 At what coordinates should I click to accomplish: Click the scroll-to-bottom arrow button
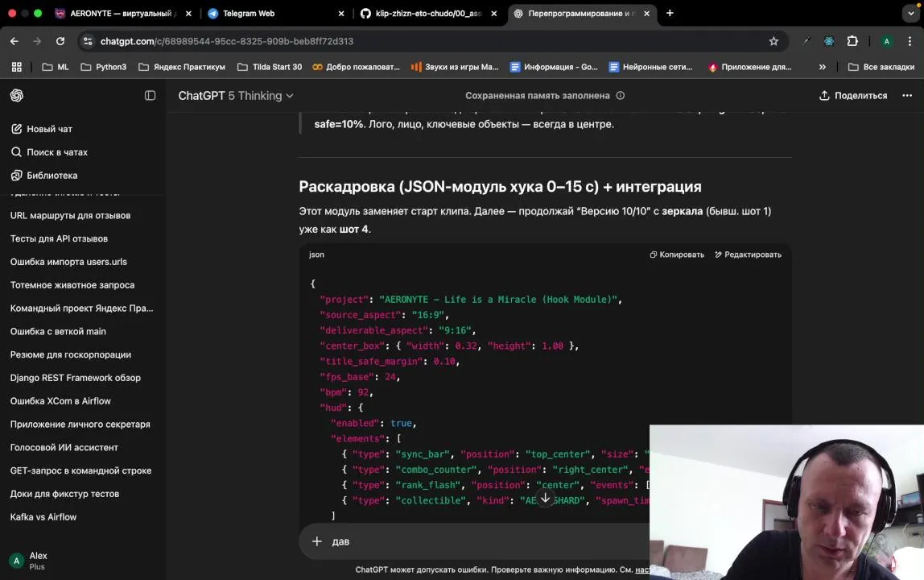click(545, 499)
